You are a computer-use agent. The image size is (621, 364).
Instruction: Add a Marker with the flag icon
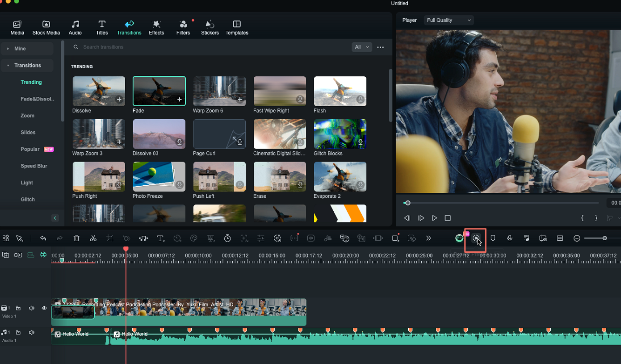coord(493,238)
